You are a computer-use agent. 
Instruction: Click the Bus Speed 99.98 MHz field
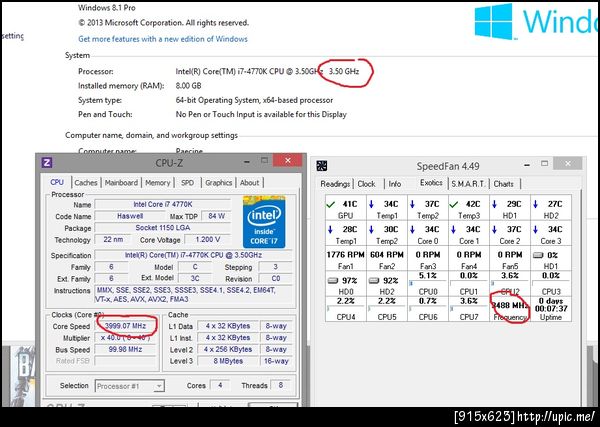point(126,349)
